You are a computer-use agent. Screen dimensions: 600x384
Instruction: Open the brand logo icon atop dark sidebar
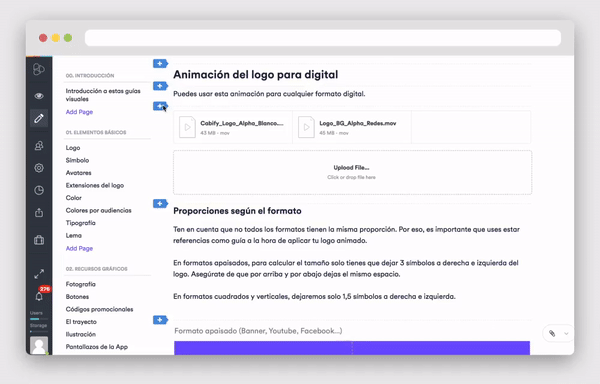[39, 69]
